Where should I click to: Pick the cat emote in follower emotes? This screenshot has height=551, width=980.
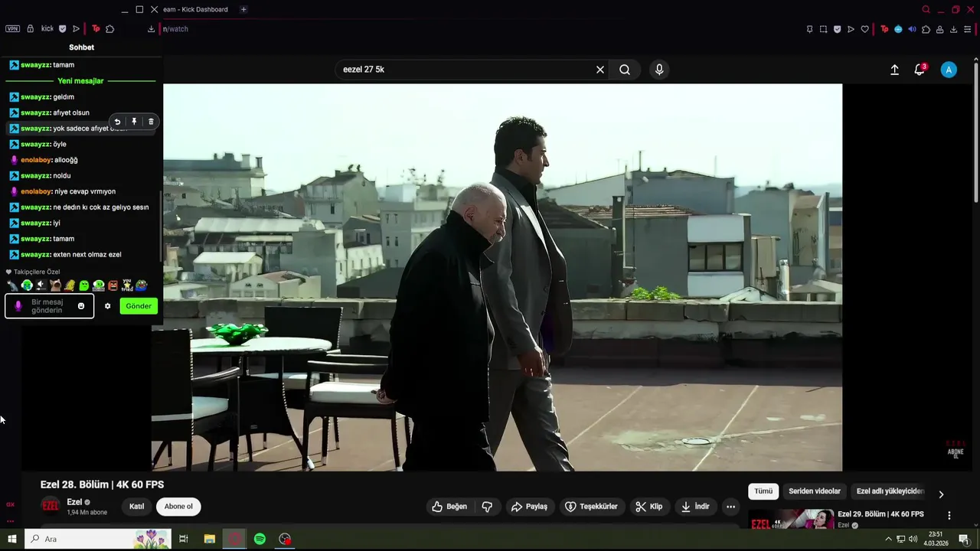12,285
